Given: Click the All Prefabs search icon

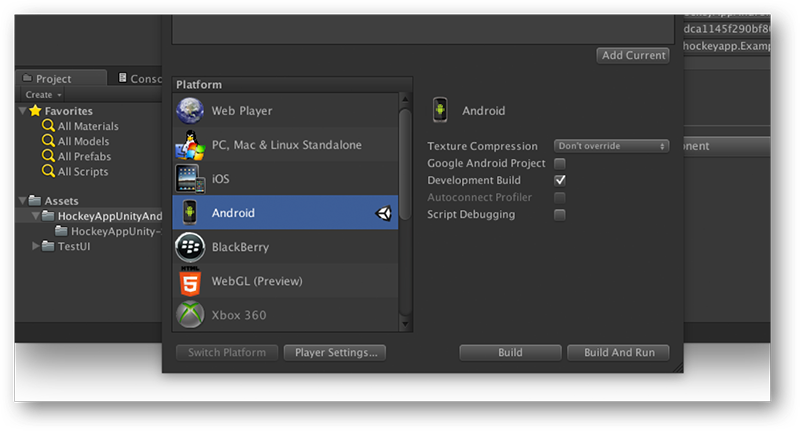Looking at the screenshot, I should [x=48, y=156].
